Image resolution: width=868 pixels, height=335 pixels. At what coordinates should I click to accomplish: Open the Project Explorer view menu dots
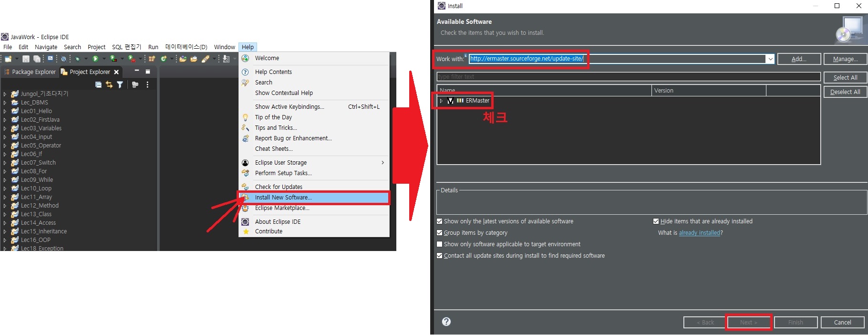click(x=147, y=84)
